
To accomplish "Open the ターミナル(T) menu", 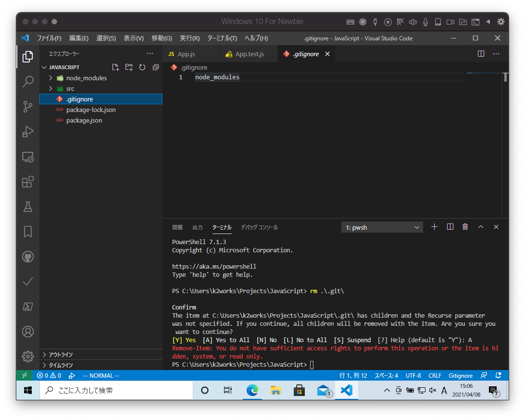I will click(x=222, y=38).
